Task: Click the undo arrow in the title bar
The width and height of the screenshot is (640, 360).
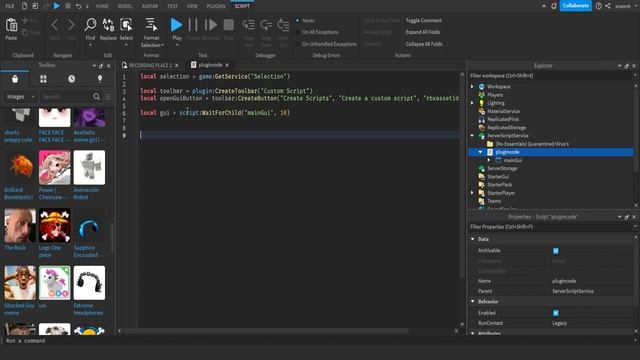Action: pos(78,6)
